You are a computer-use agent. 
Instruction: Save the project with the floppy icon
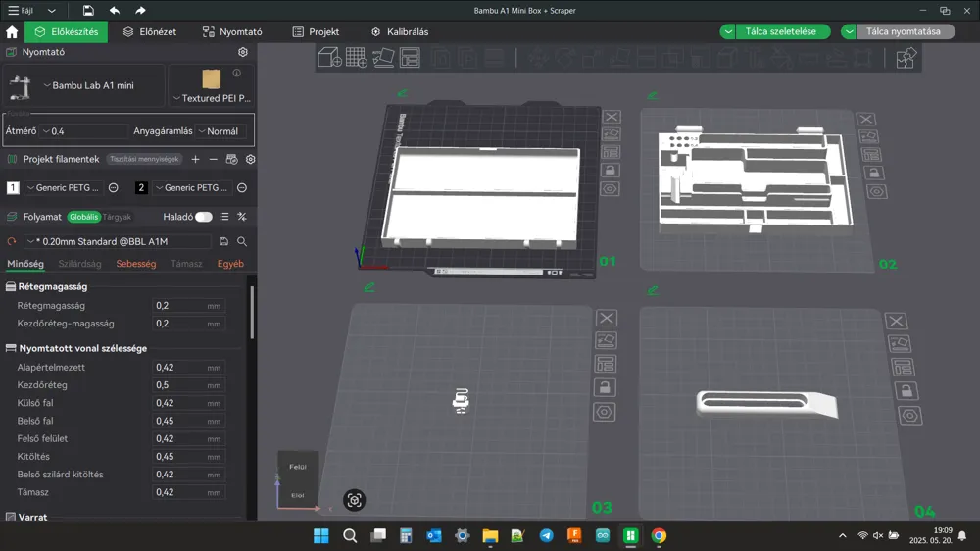pyautogui.click(x=88, y=10)
